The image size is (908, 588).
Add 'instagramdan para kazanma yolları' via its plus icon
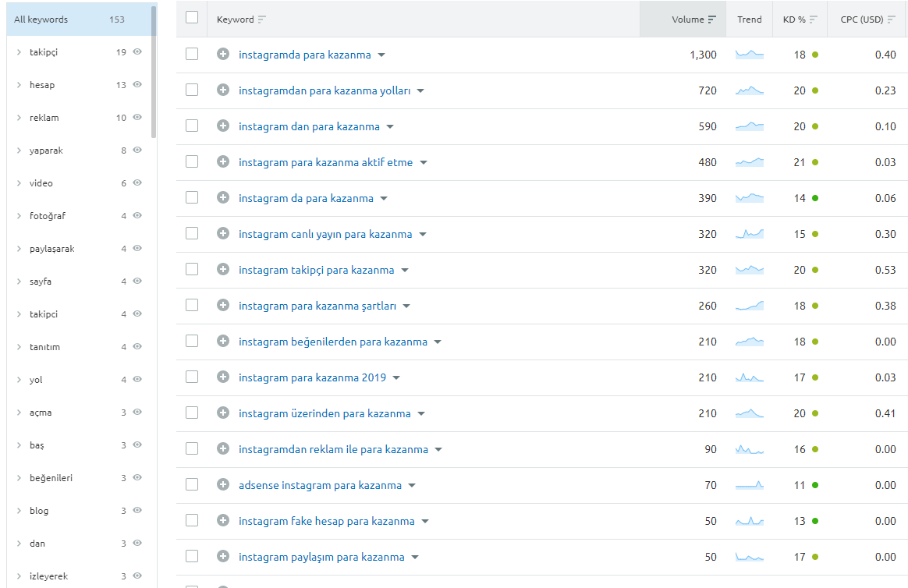coord(223,90)
